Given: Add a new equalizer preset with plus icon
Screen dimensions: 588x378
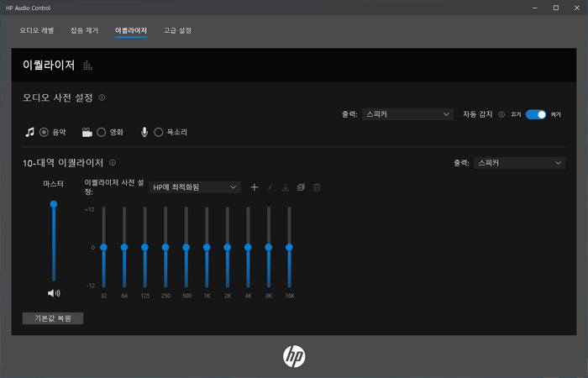Looking at the screenshot, I should [255, 187].
